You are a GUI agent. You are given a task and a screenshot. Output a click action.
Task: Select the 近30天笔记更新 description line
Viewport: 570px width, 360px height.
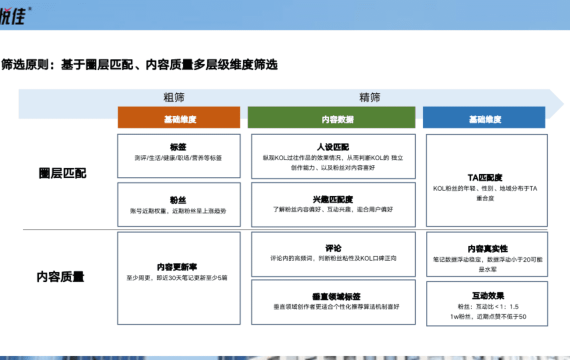pos(177,278)
